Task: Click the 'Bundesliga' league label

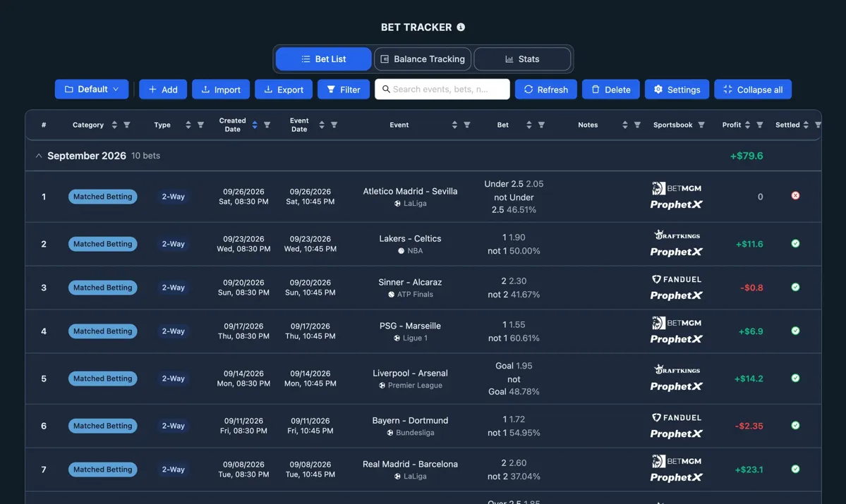Action: point(415,433)
